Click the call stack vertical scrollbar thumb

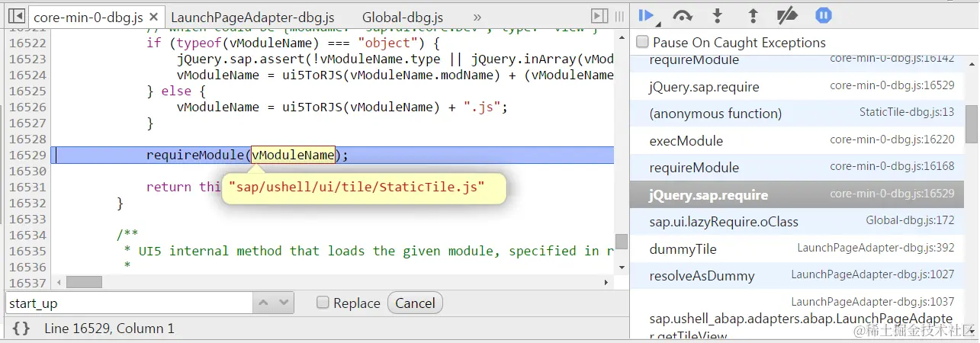click(971, 124)
